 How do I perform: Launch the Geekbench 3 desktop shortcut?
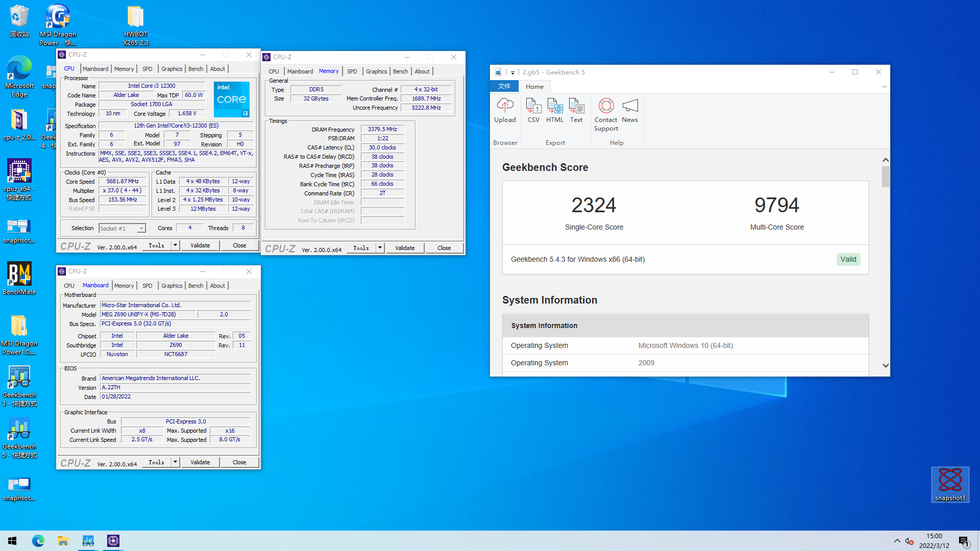click(x=19, y=386)
